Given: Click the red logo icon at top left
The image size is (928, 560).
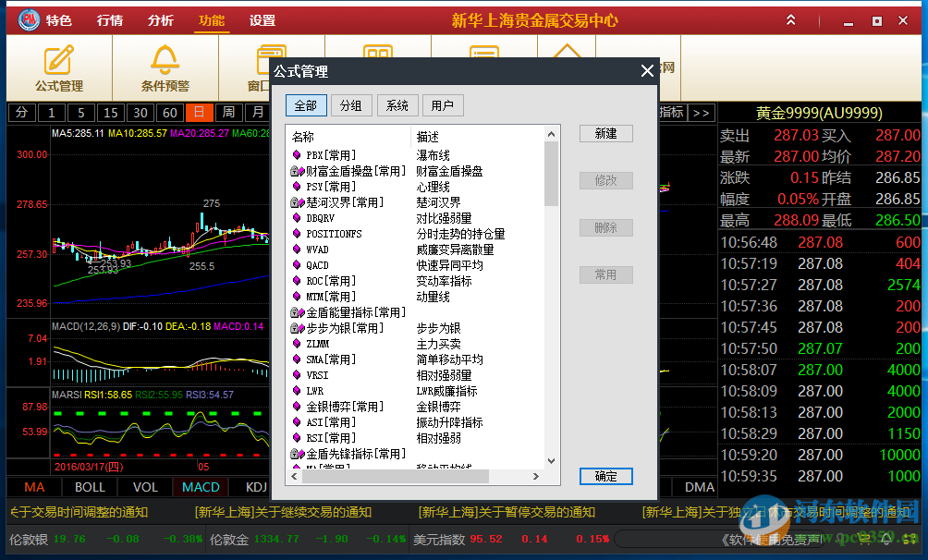Looking at the screenshot, I should 26,18.
